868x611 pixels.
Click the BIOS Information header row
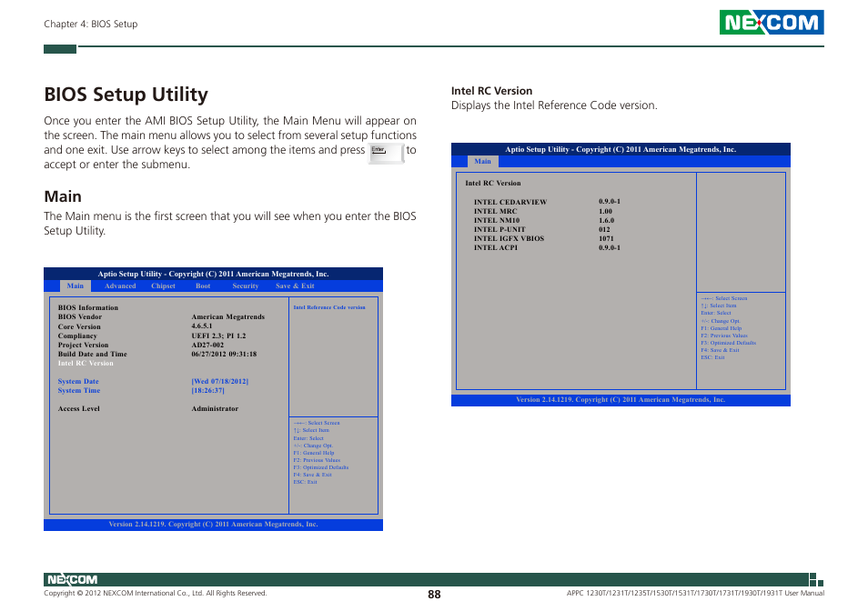[x=88, y=308]
